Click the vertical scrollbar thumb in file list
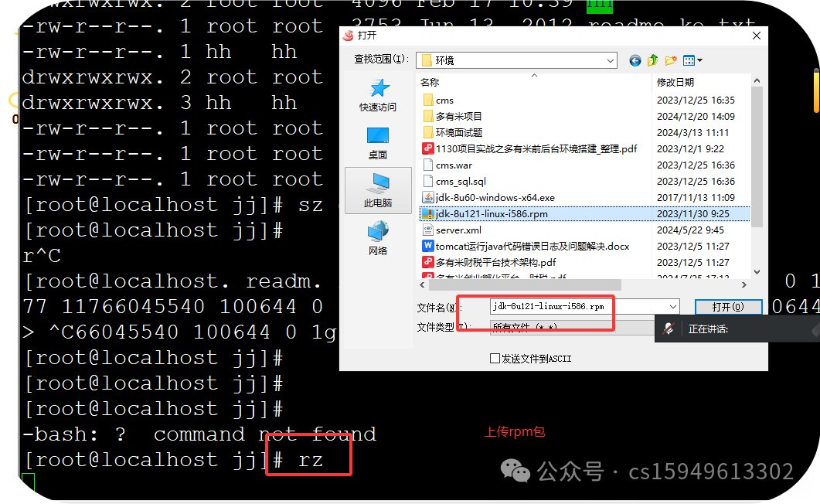 click(x=757, y=157)
